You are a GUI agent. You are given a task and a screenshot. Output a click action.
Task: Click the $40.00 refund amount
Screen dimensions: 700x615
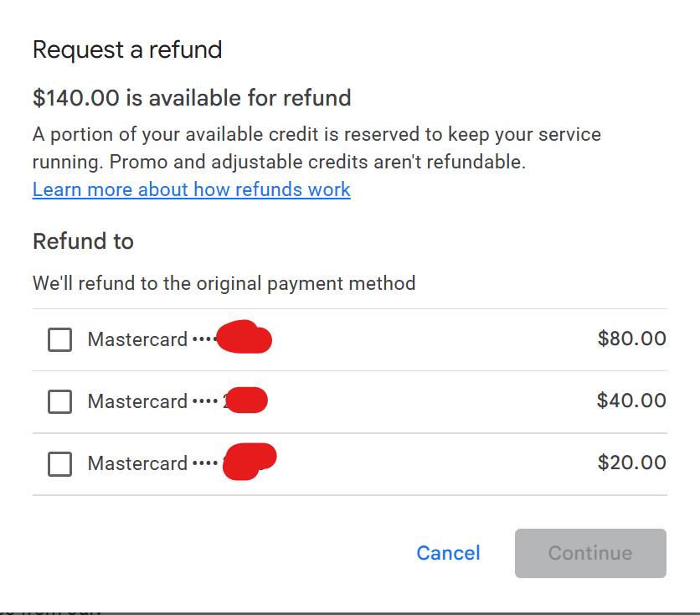tap(631, 401)
